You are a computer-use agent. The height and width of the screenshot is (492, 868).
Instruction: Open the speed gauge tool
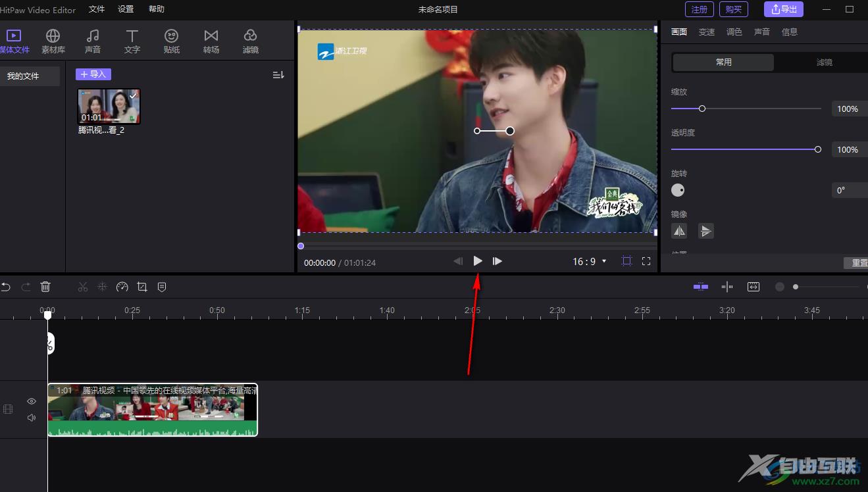tap(122, 287)
